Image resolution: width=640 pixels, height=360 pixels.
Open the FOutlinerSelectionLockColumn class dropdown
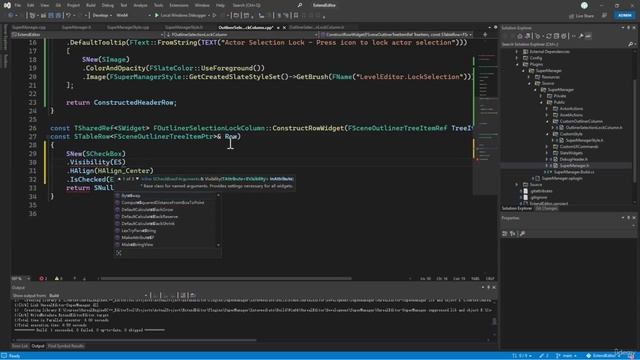coord(242,35)
